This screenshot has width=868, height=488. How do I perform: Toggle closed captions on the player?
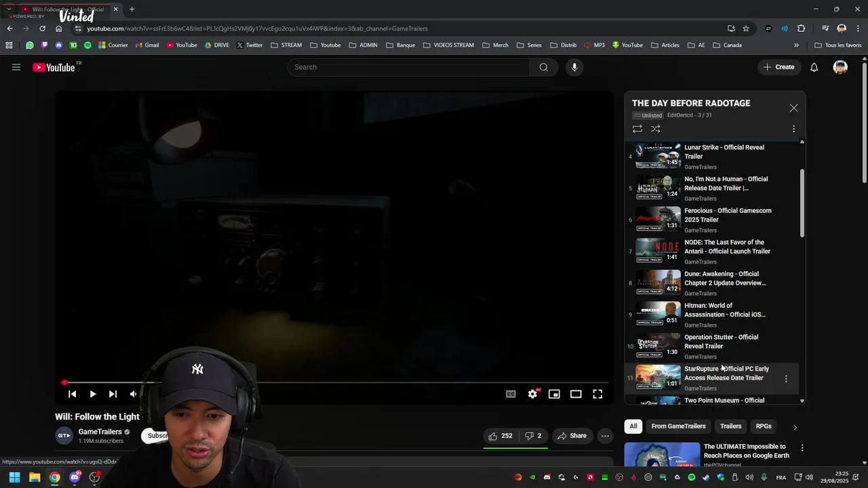511,394
